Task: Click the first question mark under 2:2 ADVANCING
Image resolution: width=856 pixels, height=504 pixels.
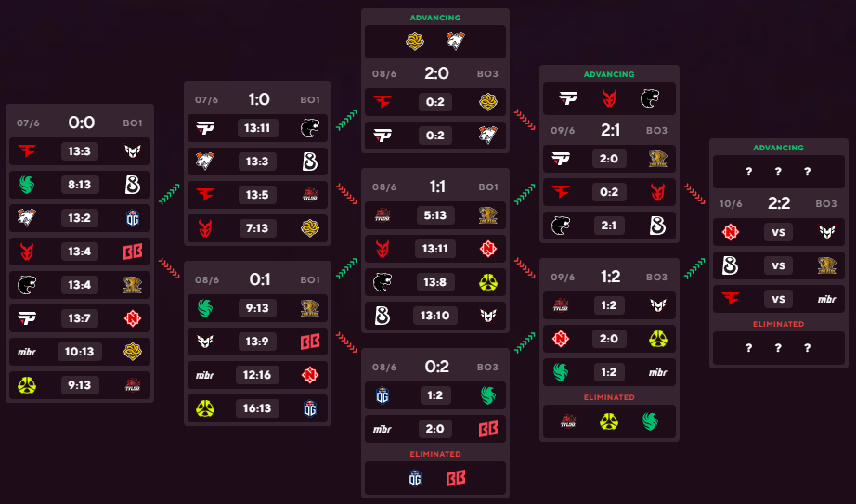Action: tap(749, 172)
